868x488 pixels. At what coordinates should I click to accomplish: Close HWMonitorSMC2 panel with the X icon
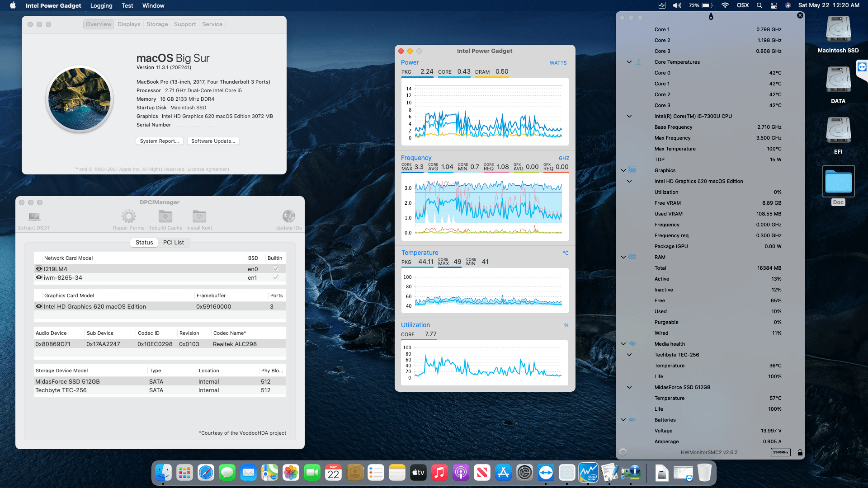[x=800, y=15]
